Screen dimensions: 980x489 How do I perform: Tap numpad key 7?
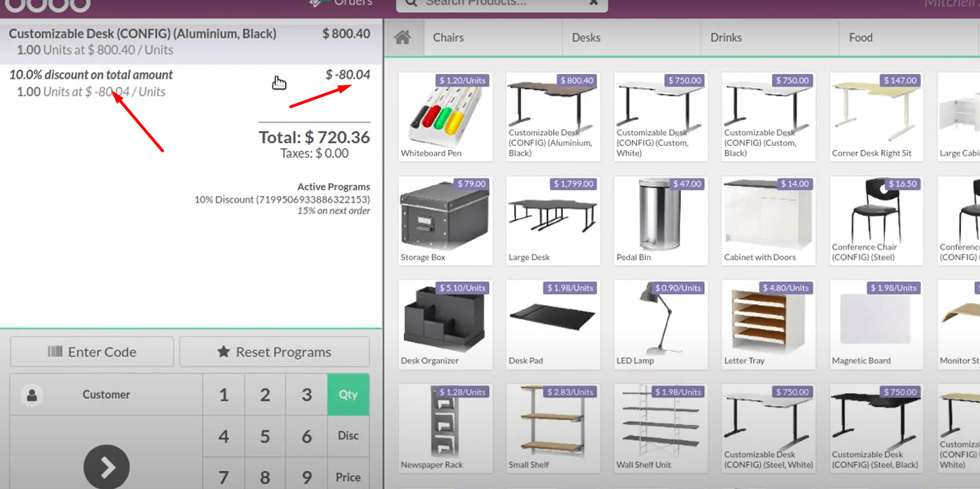click(x=223, y=477)
